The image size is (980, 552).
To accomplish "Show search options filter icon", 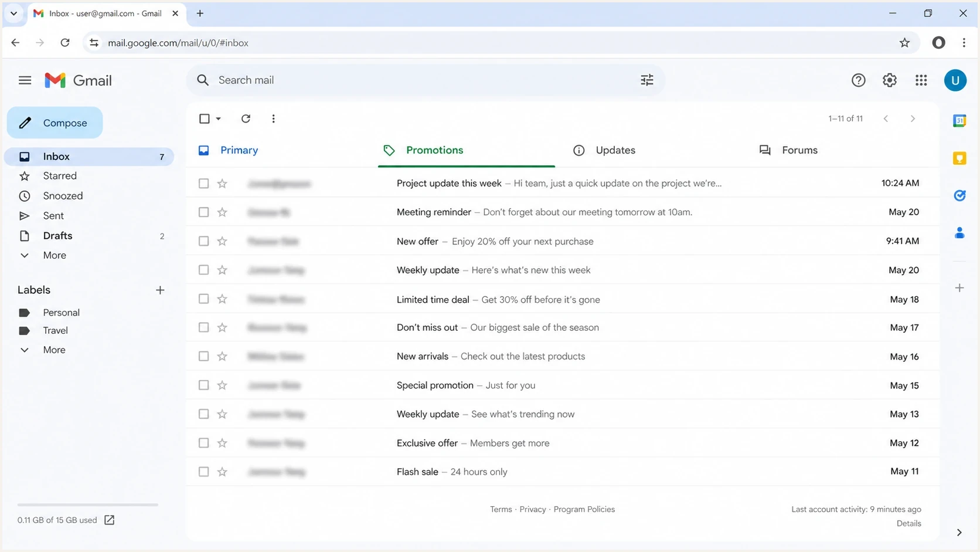I will coord(646,80).
